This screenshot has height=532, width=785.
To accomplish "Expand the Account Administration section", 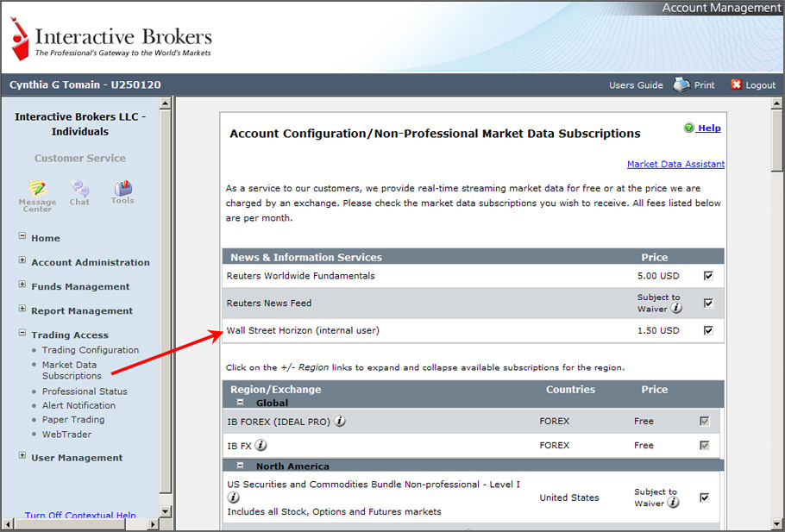I will (22, 260).
